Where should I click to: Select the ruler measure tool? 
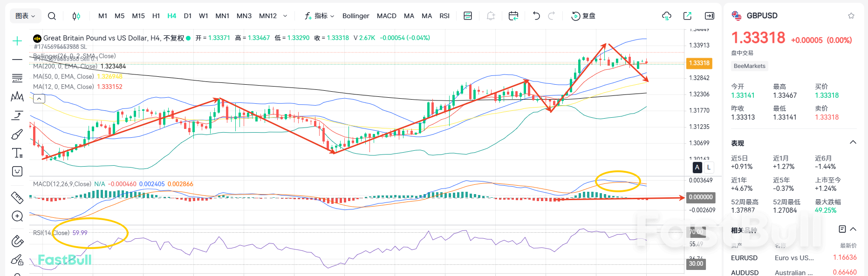(17, 198)
